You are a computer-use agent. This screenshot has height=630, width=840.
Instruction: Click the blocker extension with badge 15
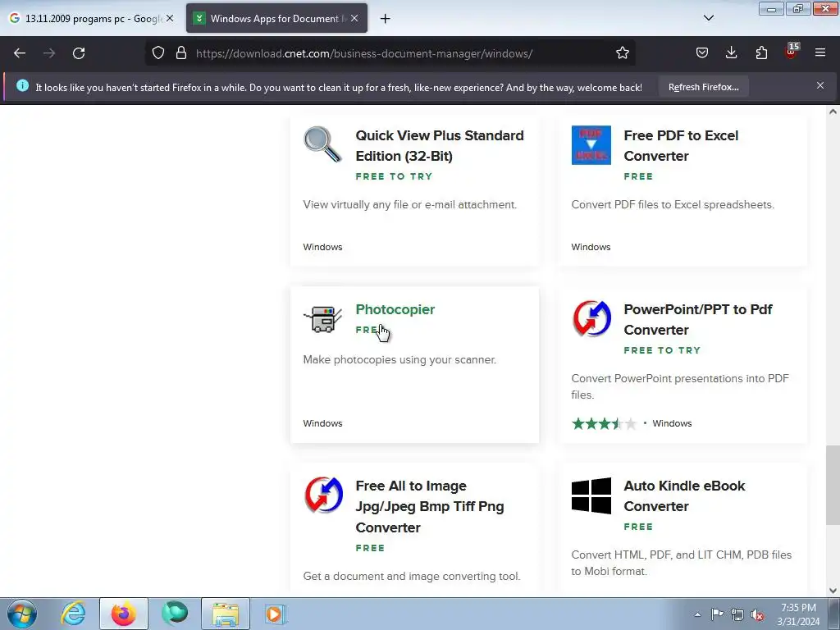[792, 52]
